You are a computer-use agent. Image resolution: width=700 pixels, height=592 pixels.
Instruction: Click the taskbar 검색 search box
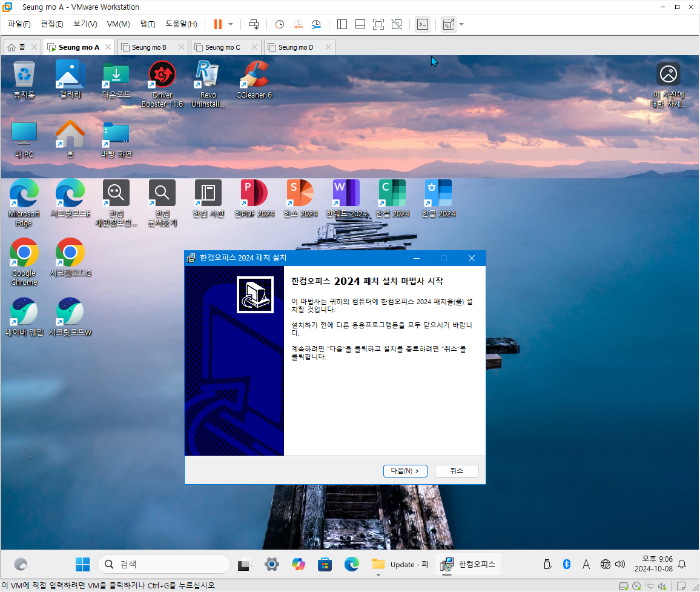tap(164, 564)
